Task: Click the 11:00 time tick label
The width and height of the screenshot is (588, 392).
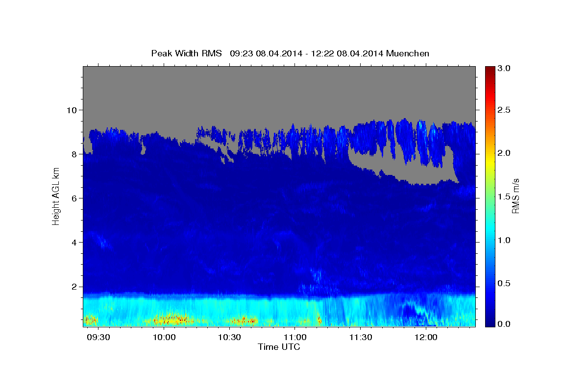Action: [x=295, y=338]
